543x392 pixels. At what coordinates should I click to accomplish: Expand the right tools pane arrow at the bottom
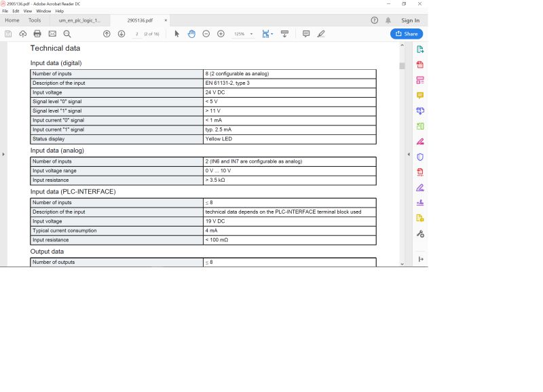[x=421, y=259]
